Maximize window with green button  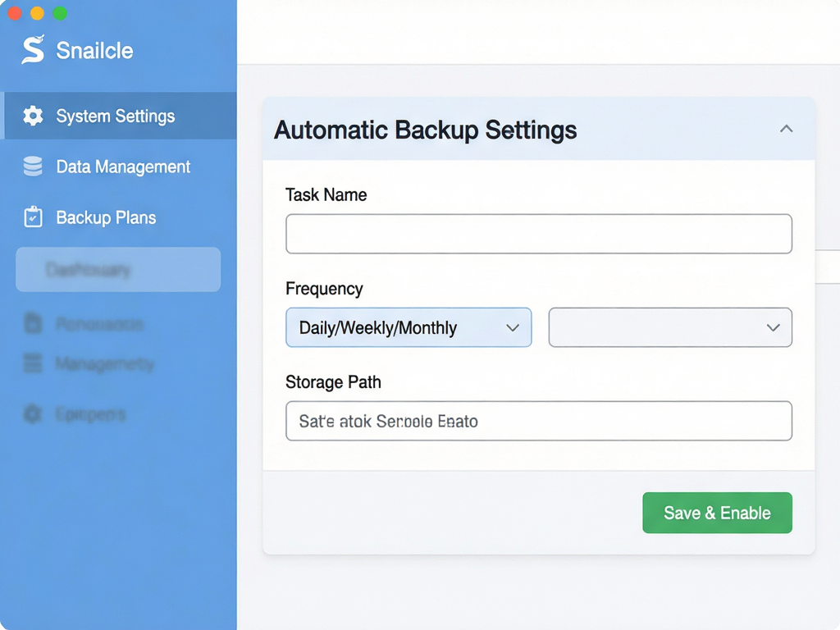tap(60, 13)
